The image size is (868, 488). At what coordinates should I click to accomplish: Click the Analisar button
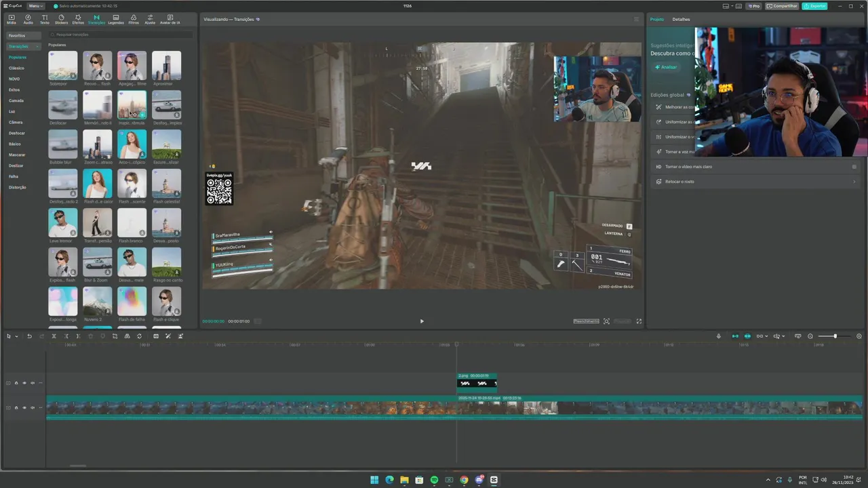[666, 67]
